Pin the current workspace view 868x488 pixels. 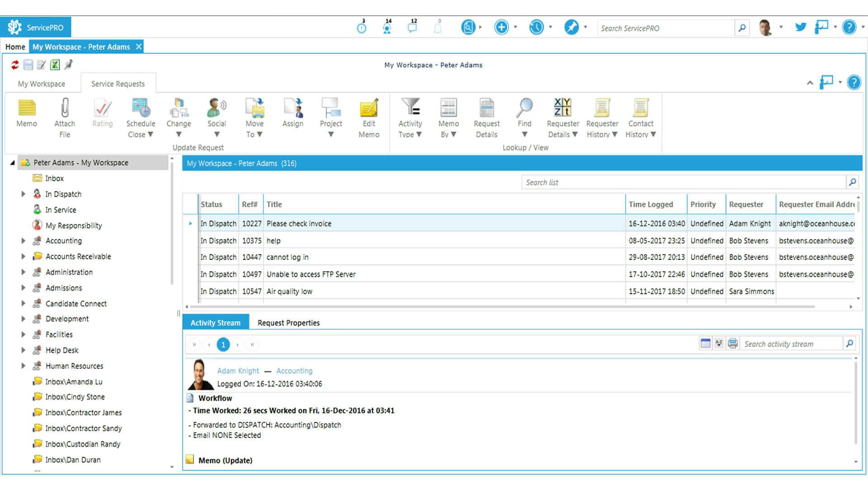(68, 65)
